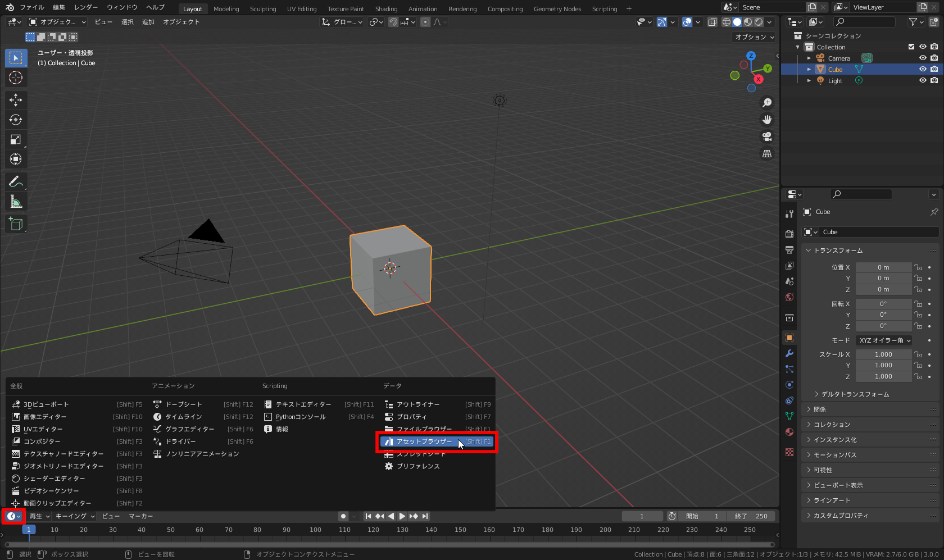Open the マーカー menu in timeline
Viewport: 944px width, 560px height.
tap(140, 516)
